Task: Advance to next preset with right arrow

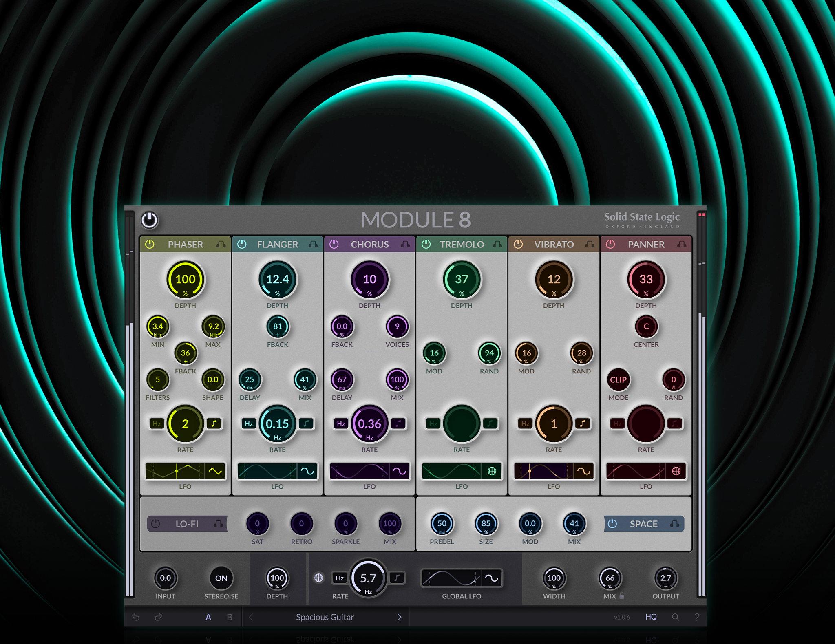Action: (399, 617)
